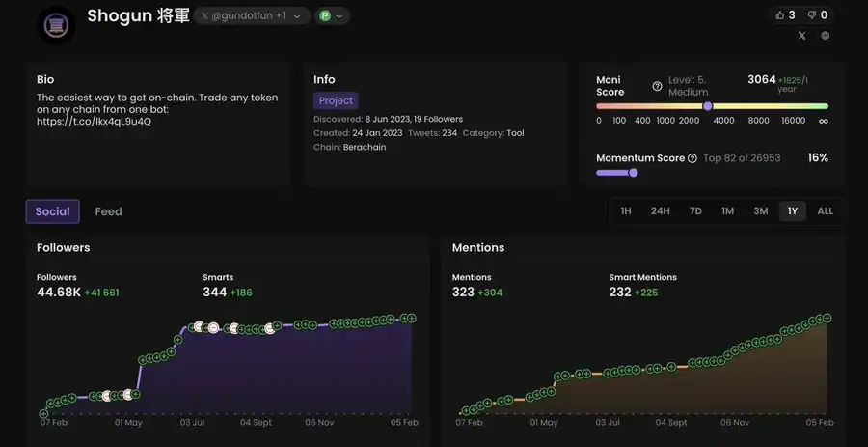Screen dimensions: 868x447
Task: Click the Moni Score slider handle
Action: (x=708, y=106)
